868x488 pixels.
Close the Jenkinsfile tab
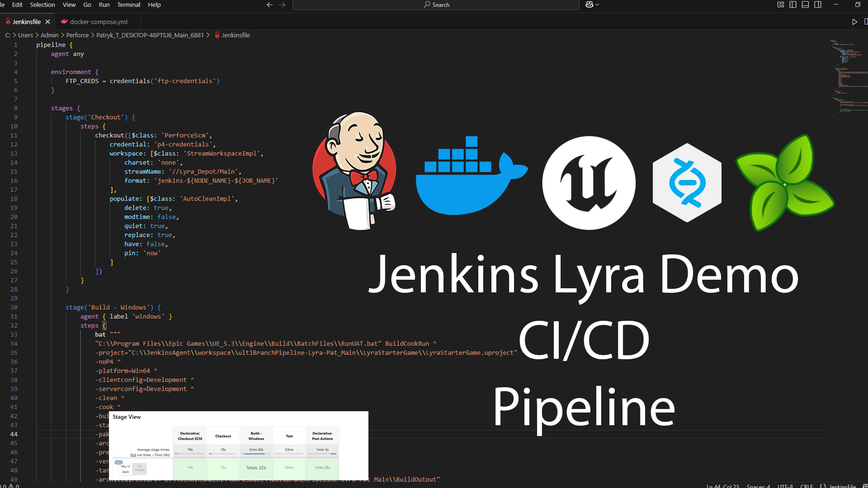pos(48,22)
